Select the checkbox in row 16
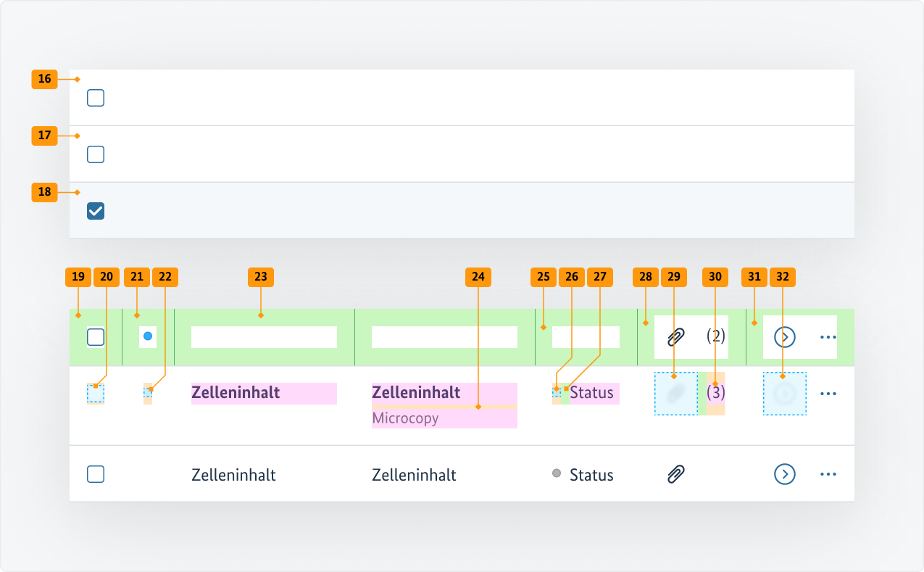Screen dimensions: 924x572 95,97
